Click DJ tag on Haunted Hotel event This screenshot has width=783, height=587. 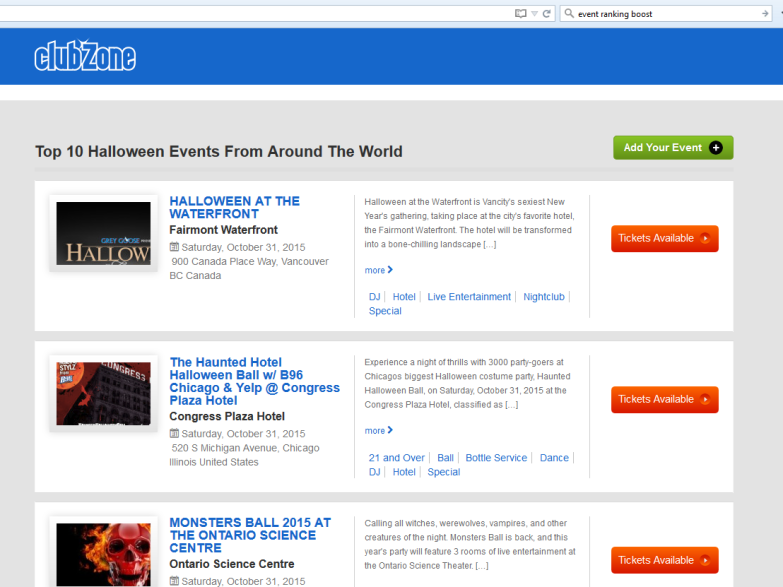(375, 472)
